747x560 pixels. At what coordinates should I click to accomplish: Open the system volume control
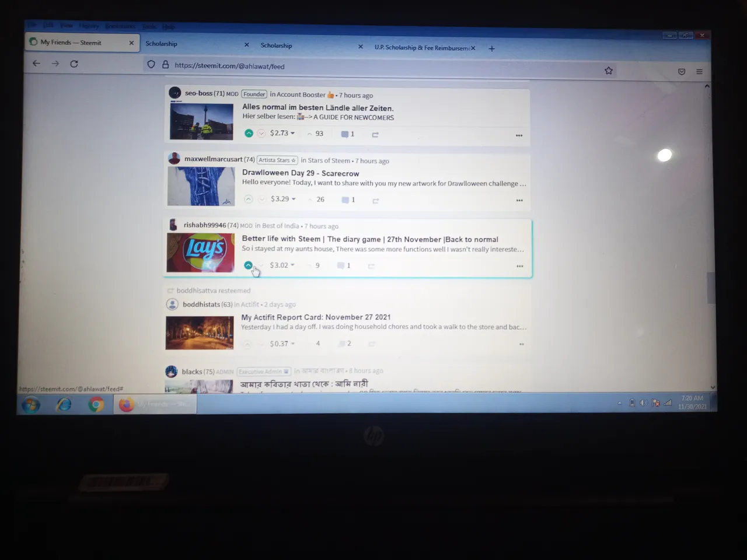643,402
